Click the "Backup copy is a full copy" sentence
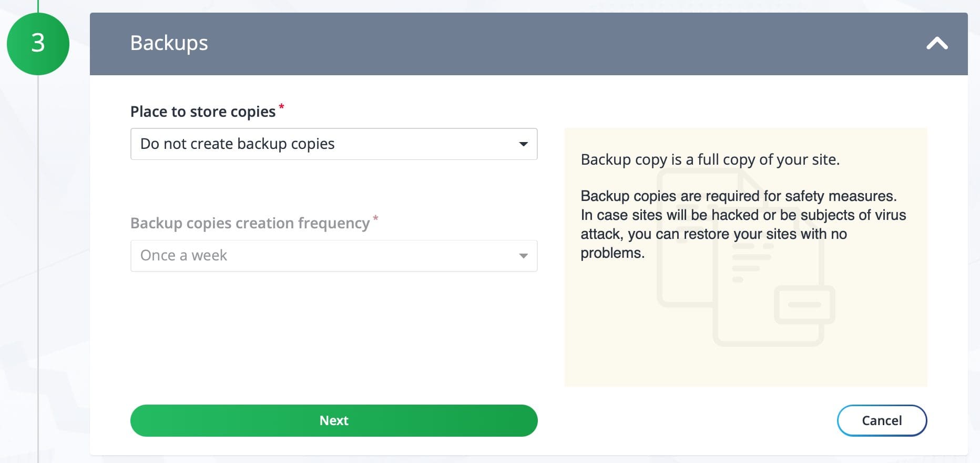This screenshot has width=980, height=463. click(x=710, y=159)
